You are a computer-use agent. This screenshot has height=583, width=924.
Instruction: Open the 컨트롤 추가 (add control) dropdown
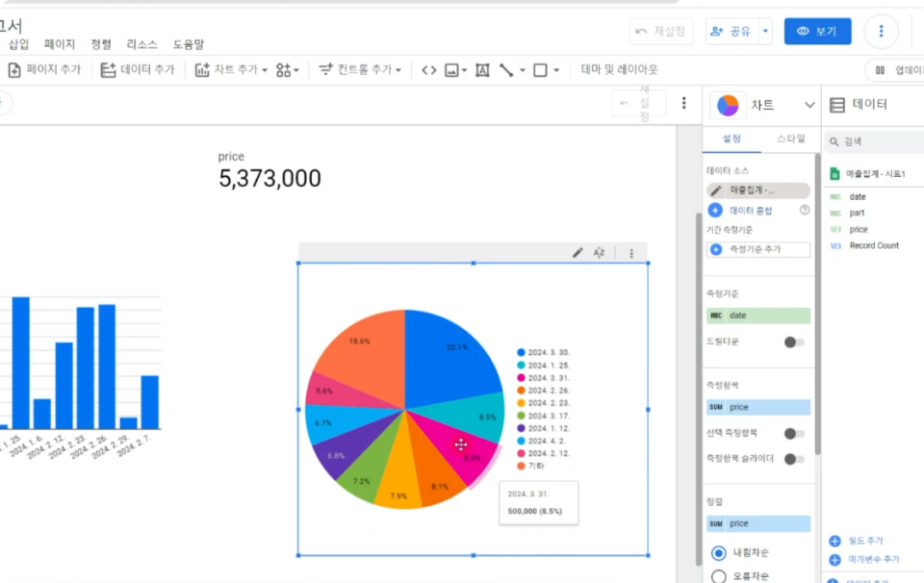point(360,69)
